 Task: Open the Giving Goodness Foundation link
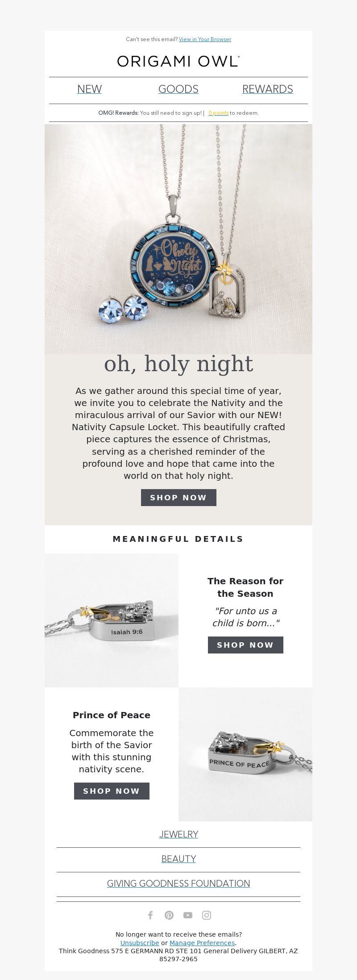178,883
